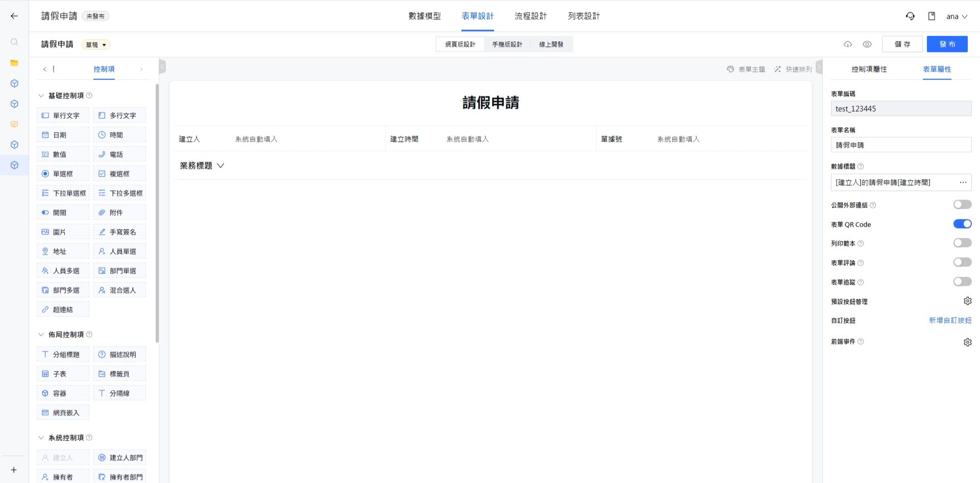Add the 容器 layout control
Screen dimensions: 980x483
[x=63, y=393]
